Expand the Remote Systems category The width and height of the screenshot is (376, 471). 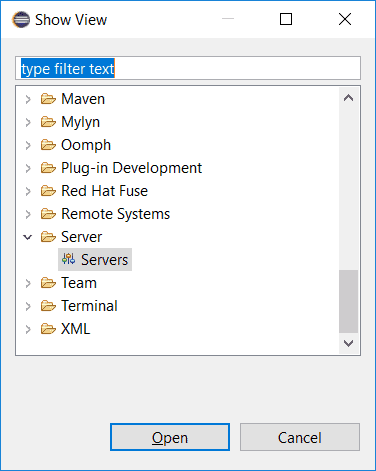coord(28,214)
